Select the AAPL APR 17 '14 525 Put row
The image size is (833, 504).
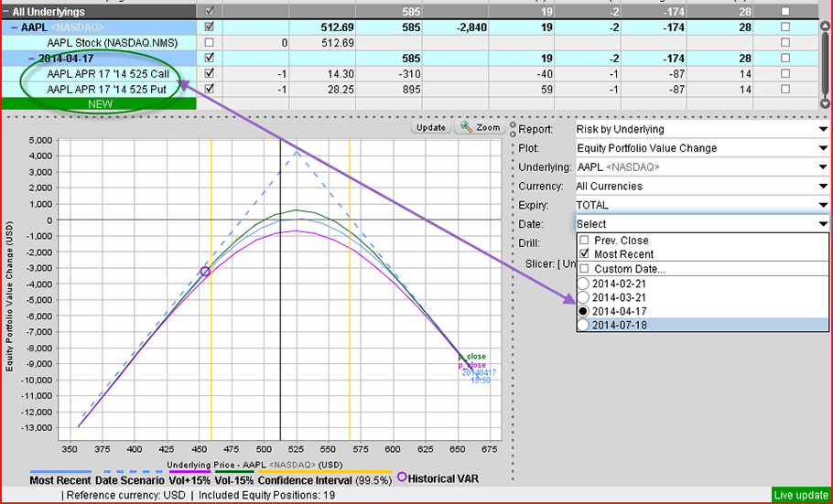tap(107, 90)
